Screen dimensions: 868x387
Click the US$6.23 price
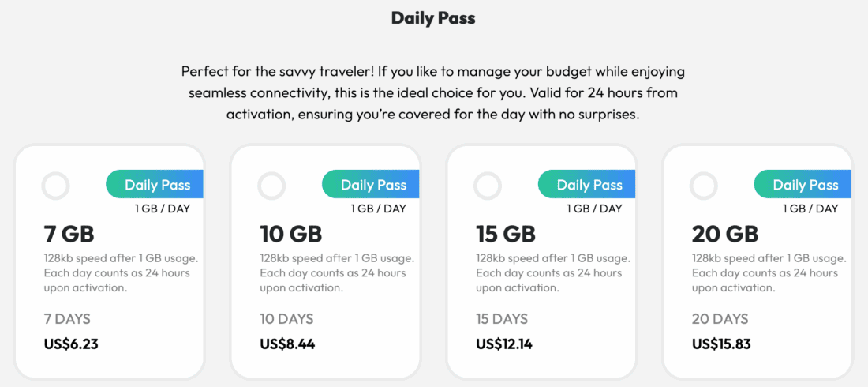coord(71,344)
